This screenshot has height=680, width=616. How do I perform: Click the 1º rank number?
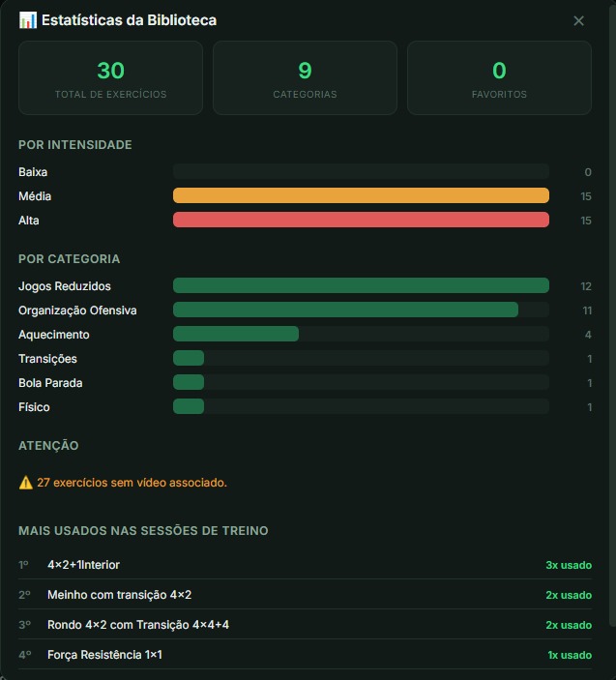pos(23,565)
